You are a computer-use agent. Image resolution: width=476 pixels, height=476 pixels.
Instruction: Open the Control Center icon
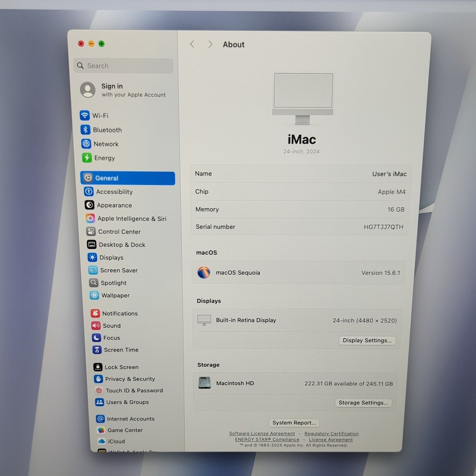pyautogui.click(x=91, y=232)
